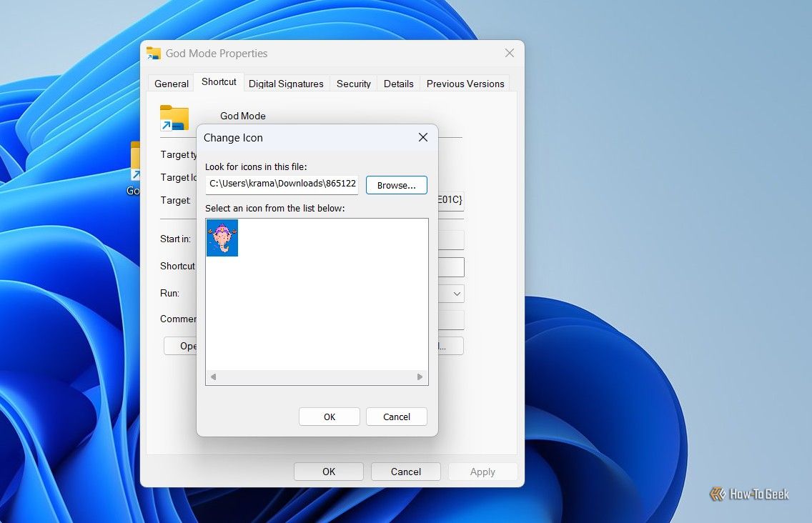Close the God Mode Properties window
This screenshot has width=812, height=523.
[510, 53]
